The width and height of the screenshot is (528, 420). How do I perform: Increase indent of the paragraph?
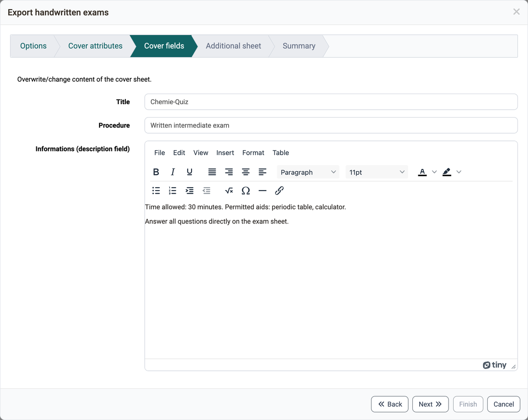coord(190,191)
